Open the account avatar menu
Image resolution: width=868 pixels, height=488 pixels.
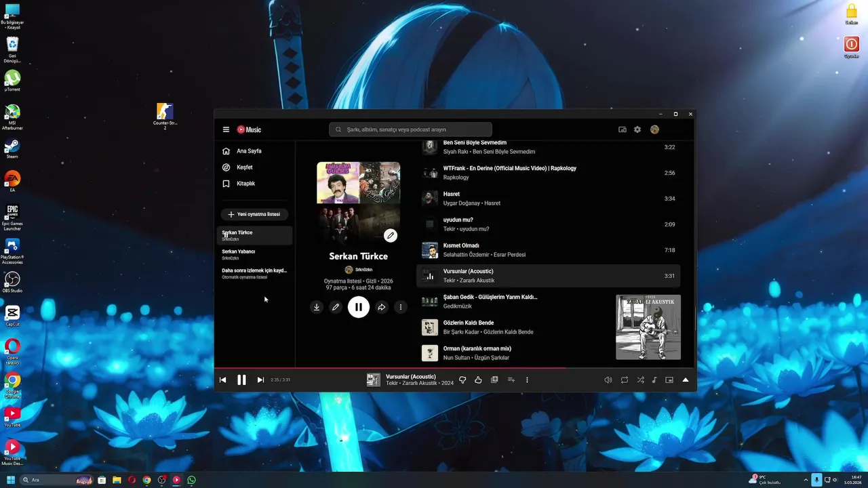click(654, 129)
